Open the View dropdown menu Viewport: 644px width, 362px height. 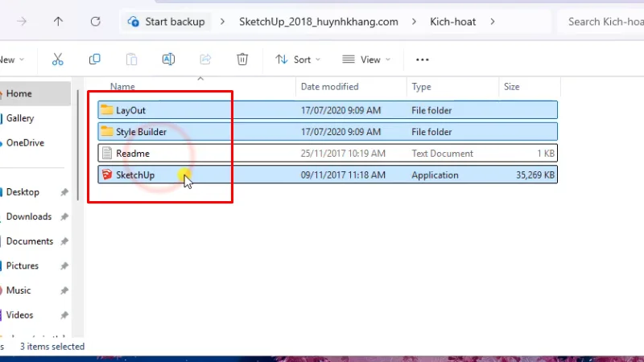coord(365,60)
